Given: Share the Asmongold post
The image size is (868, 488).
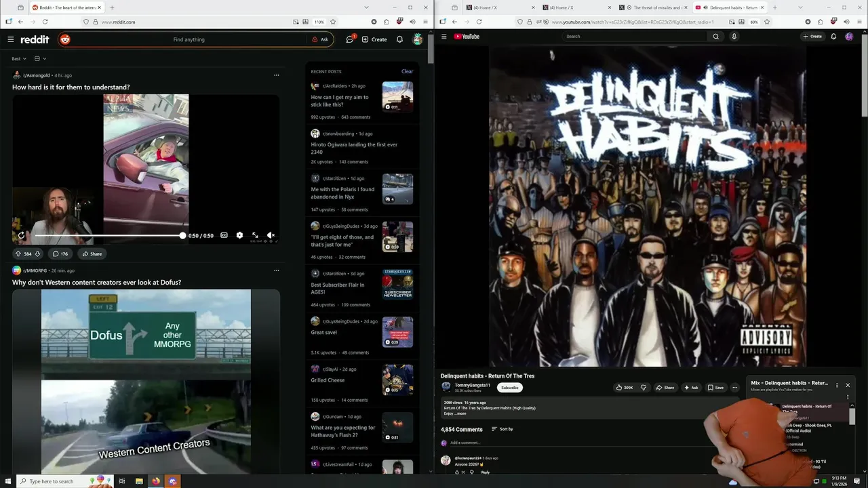Looking at the screenshot, I should [x=92, y=253].
